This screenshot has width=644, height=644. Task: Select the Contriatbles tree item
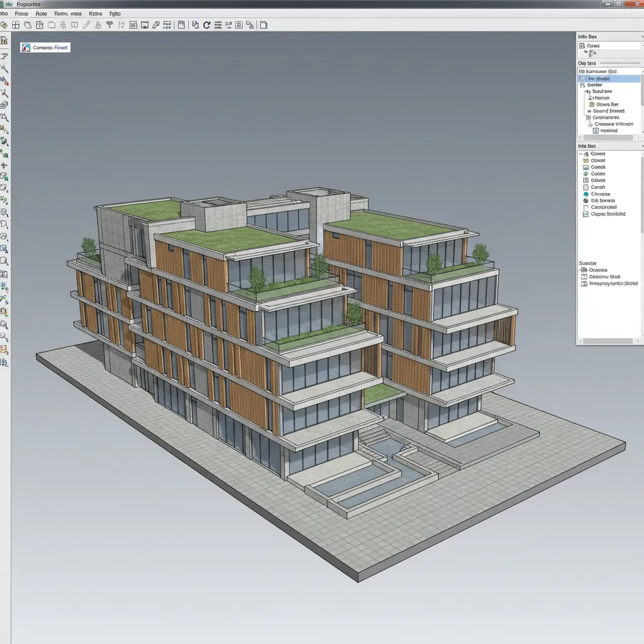[x=605, y=118]
